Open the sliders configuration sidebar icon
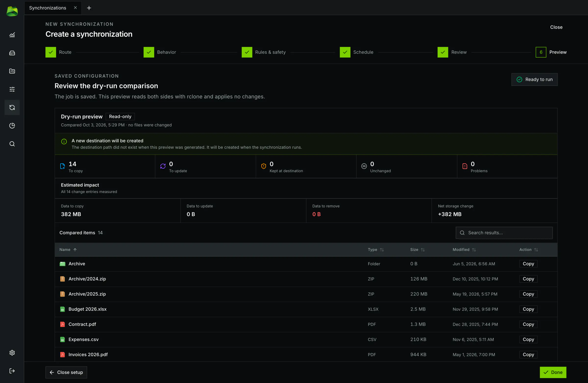Screen dimensions: 588x383 point(12,89)
